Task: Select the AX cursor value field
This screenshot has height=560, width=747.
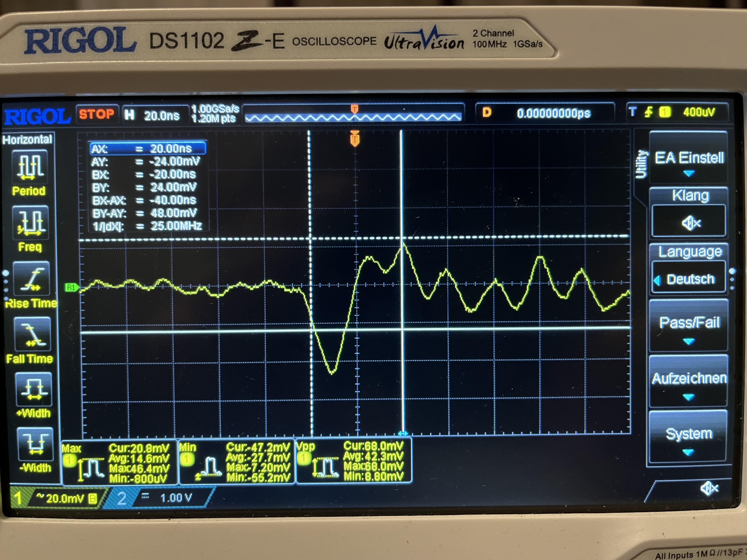Action: click(148, 149)
